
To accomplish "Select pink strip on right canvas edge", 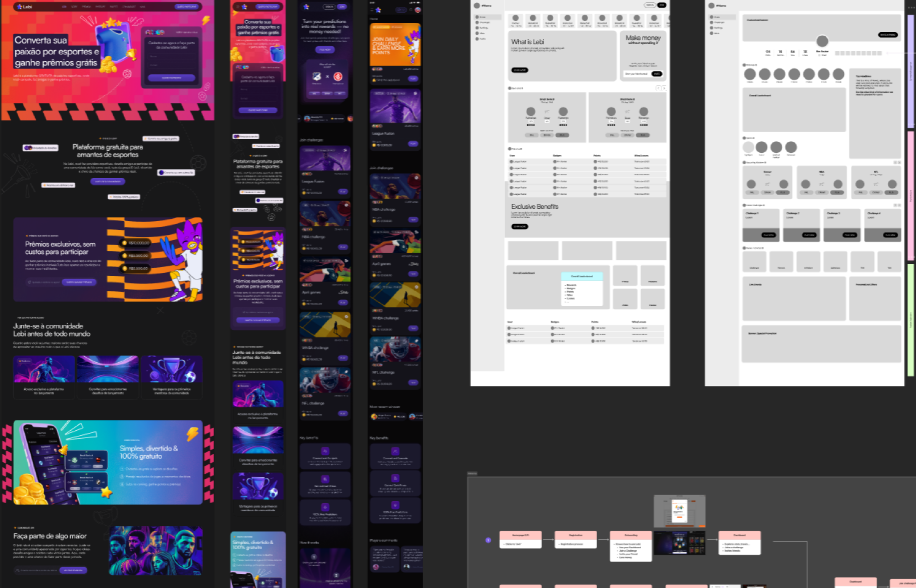I will [911, 196].
